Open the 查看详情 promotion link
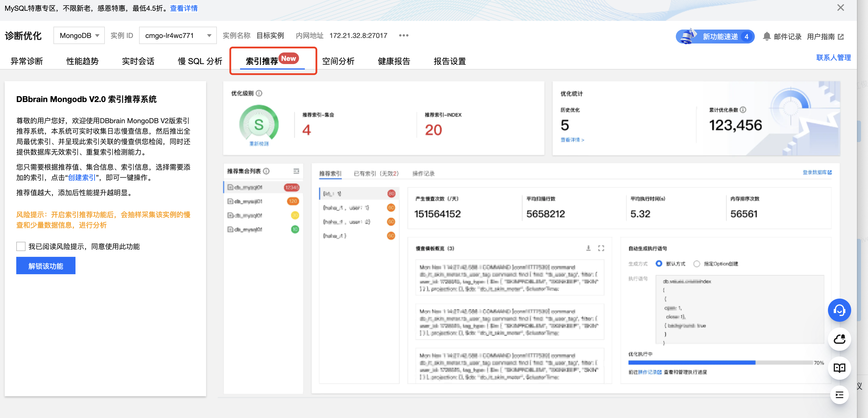Viewport: 868px width, 418px height. 184,8
